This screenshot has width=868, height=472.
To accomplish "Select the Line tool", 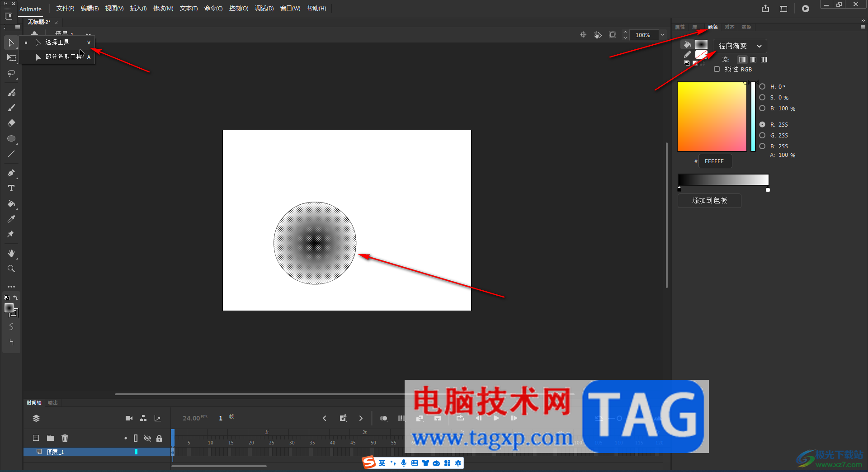I will click(x=11, y=154).
